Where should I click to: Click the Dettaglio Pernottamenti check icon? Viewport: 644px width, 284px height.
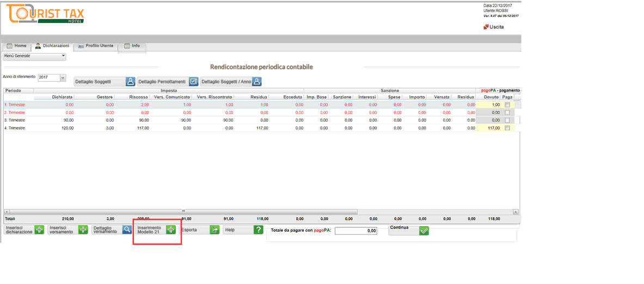[193, 82]
